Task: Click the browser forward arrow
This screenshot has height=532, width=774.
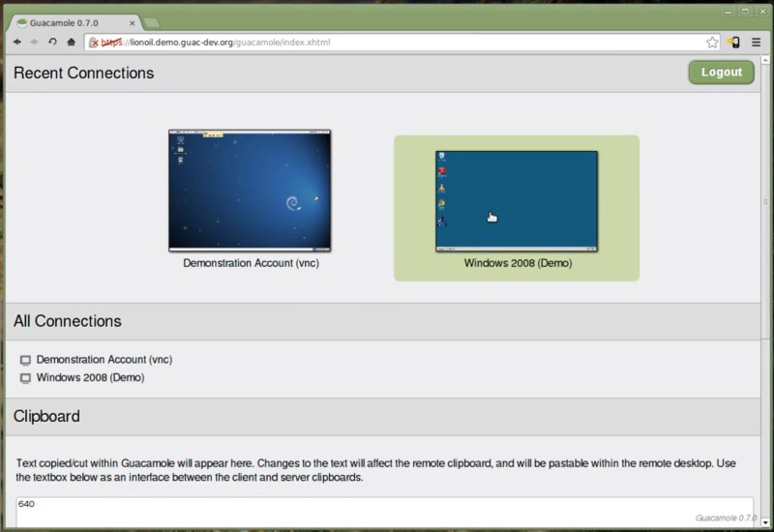Action: 35,42
